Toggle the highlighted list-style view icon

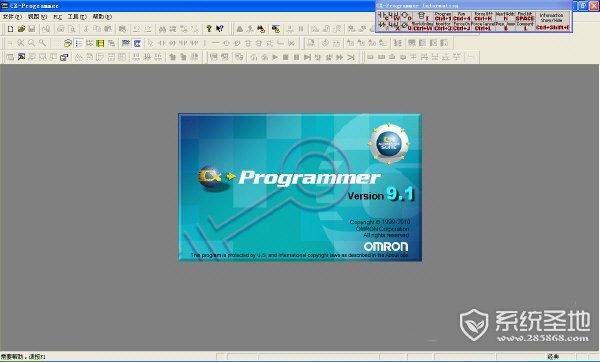[79, 43]
